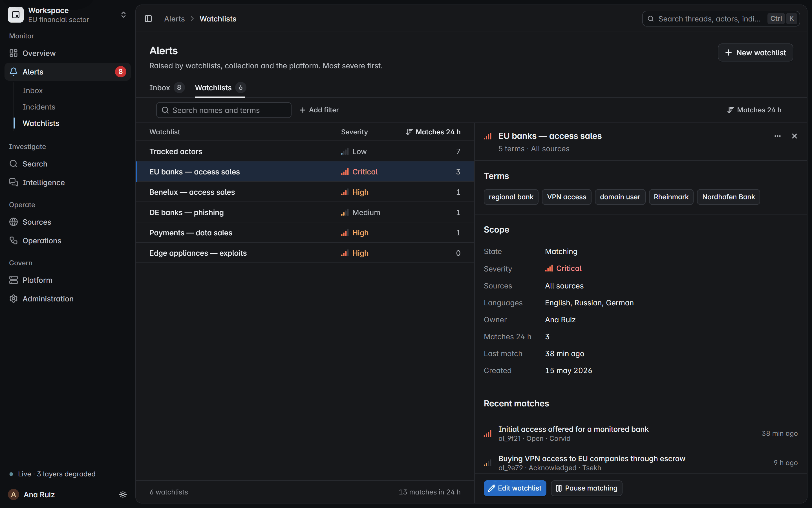
Task: Toggle the sidebar panel icon
Action: (x=148, y=19)
